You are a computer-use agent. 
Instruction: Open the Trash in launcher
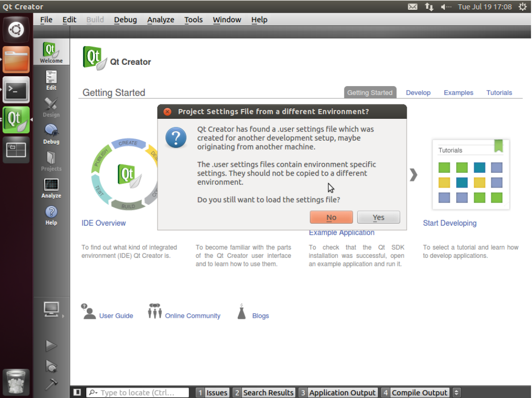pyautogui.click(x=16, y=382)
